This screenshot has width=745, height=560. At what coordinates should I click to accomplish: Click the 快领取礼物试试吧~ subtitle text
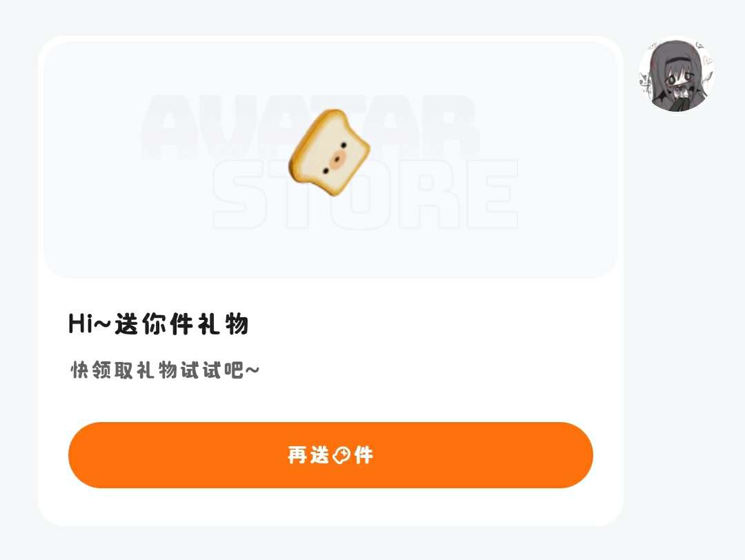click(x=165, y=370)
